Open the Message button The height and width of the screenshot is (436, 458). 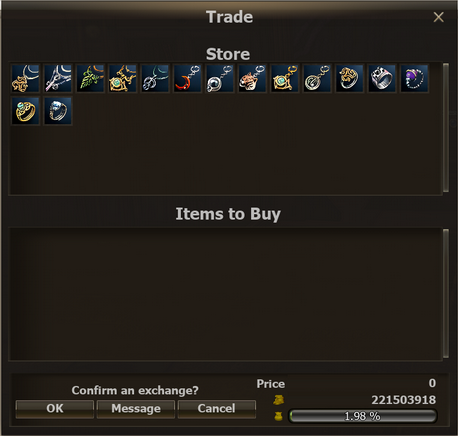(136, 409)
